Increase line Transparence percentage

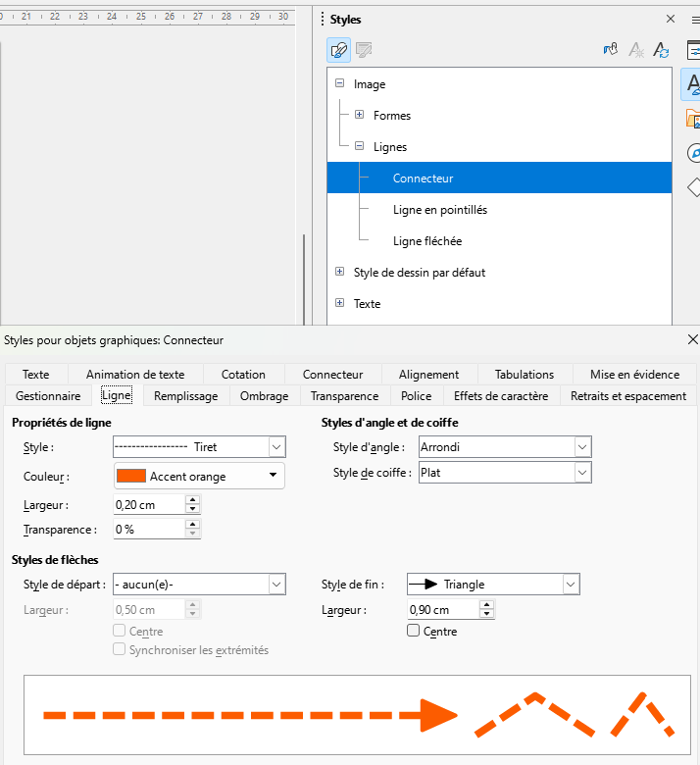[193, 525]
